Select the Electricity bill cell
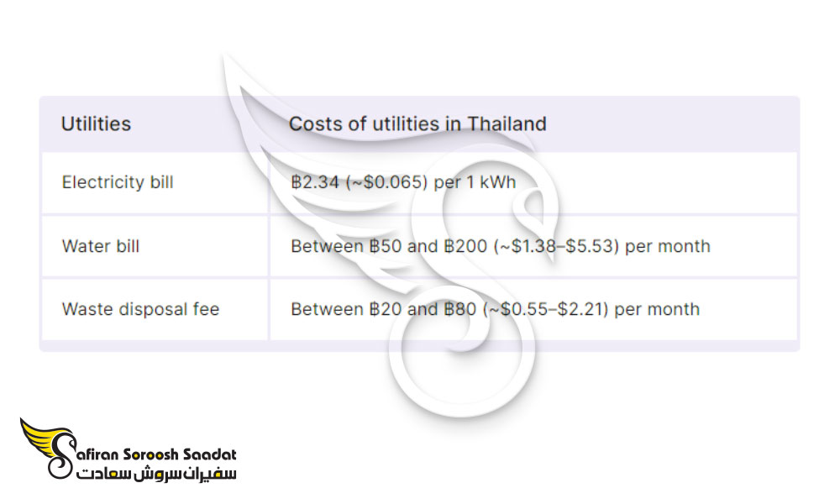 tap(155, 182)
